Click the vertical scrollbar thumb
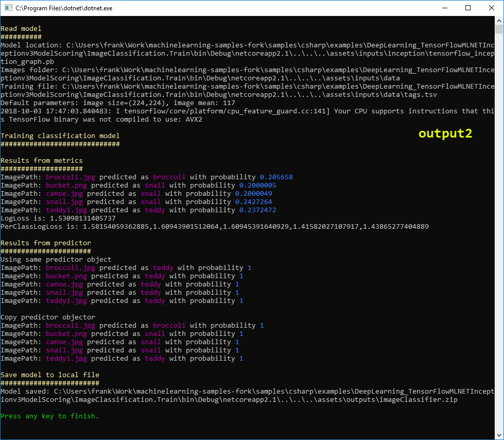504x440 pixels. point(499,29)
